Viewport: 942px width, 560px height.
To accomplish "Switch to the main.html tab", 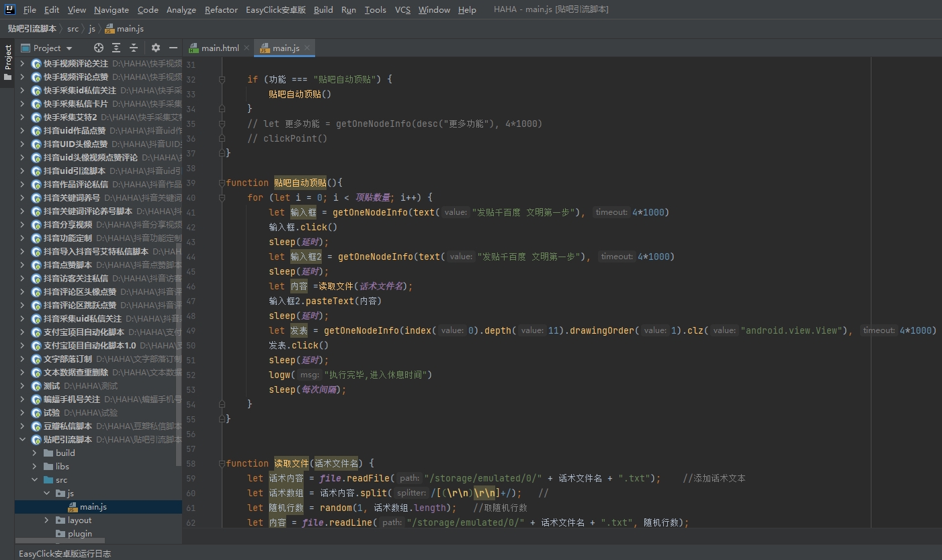I will pos(220,48).
